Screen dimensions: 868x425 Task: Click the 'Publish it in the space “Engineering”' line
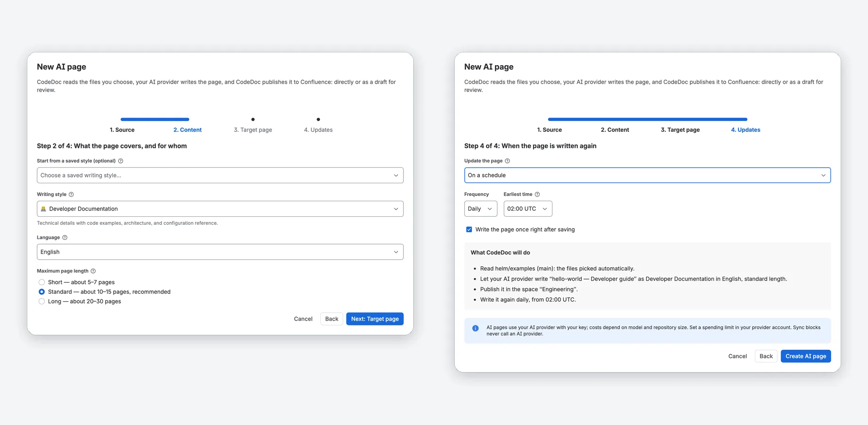coord(529,289)
